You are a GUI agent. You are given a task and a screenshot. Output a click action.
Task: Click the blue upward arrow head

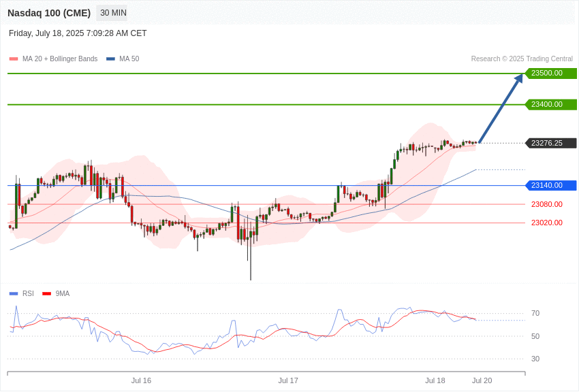point(518,78)
